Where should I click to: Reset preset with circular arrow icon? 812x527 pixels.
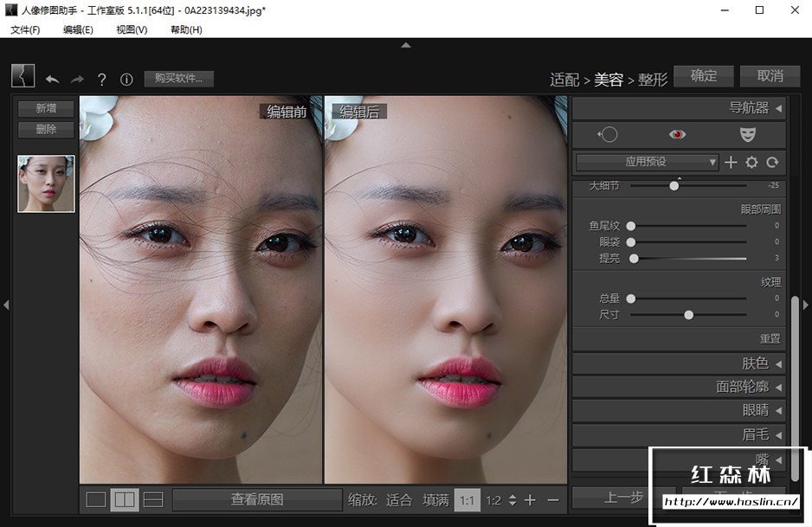[x=772, y=163]
